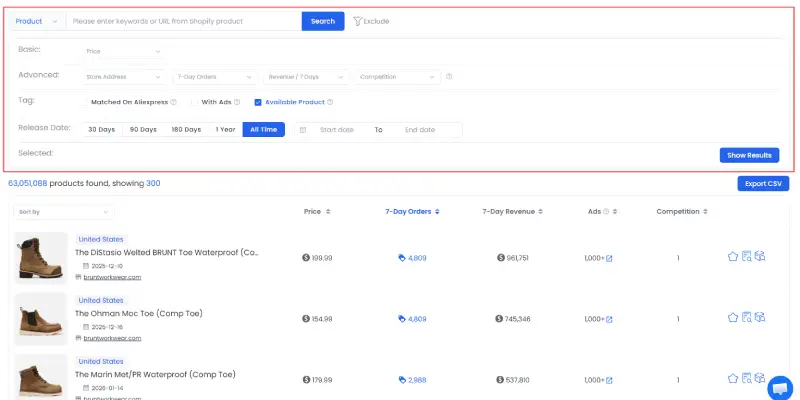Open Marin Met/PR boot thumbnail
Screen dimensions: 800x400
[41, 378]
